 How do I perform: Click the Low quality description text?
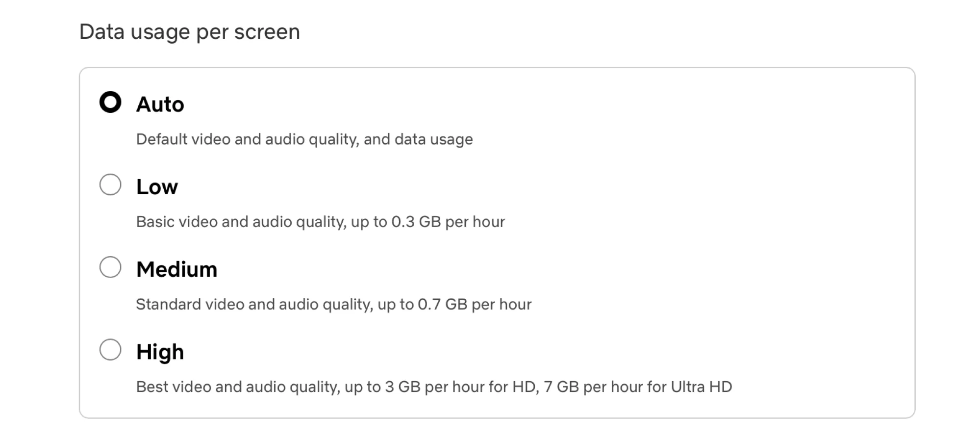point(320,222)
